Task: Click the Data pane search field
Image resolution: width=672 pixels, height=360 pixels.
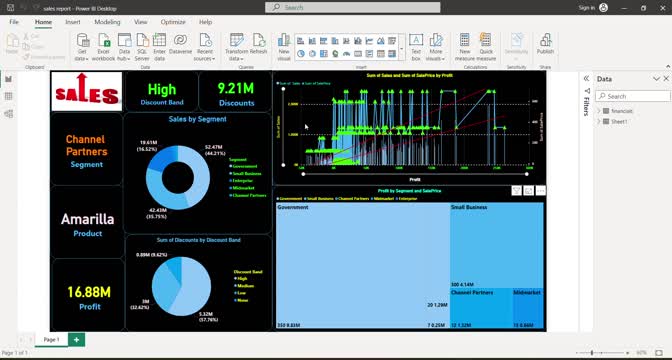Action: [x=633, y=96]
